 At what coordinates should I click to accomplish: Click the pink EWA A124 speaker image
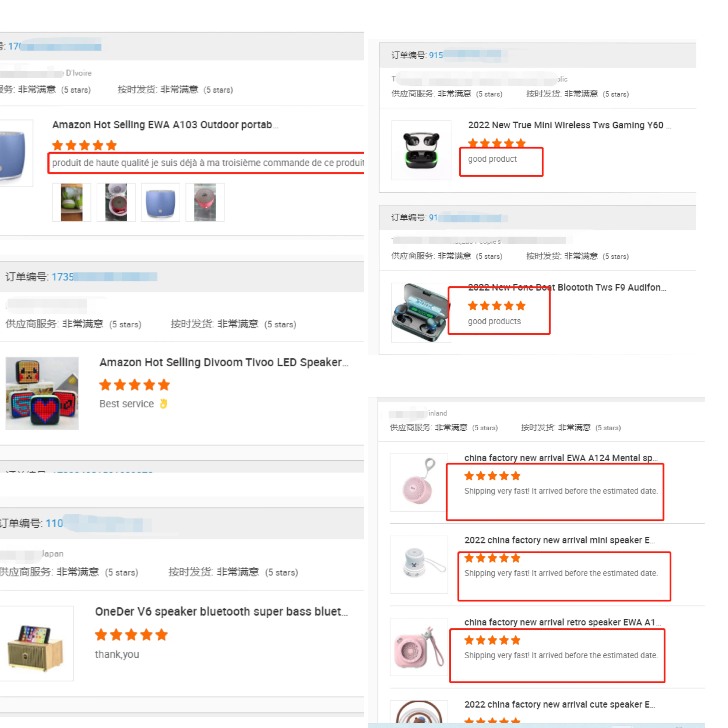(419, 482)
